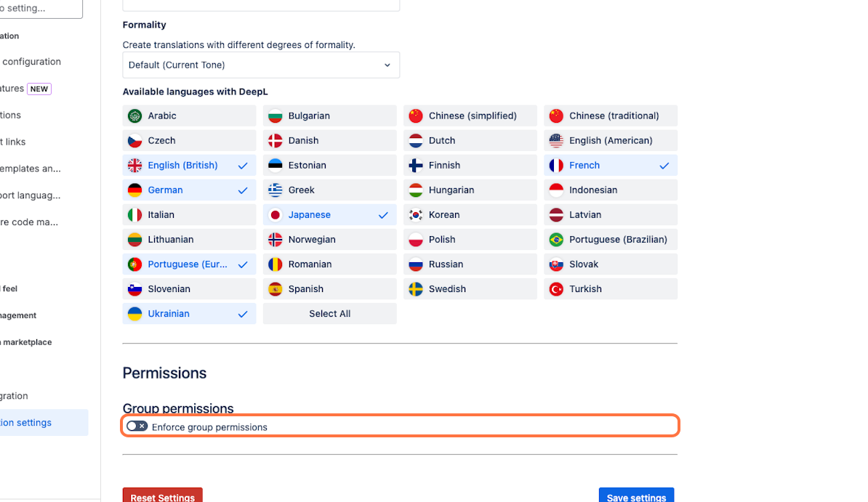Uncheck the German language option
This screenshot has height=502, width=868.
click(x=189, y=190)
